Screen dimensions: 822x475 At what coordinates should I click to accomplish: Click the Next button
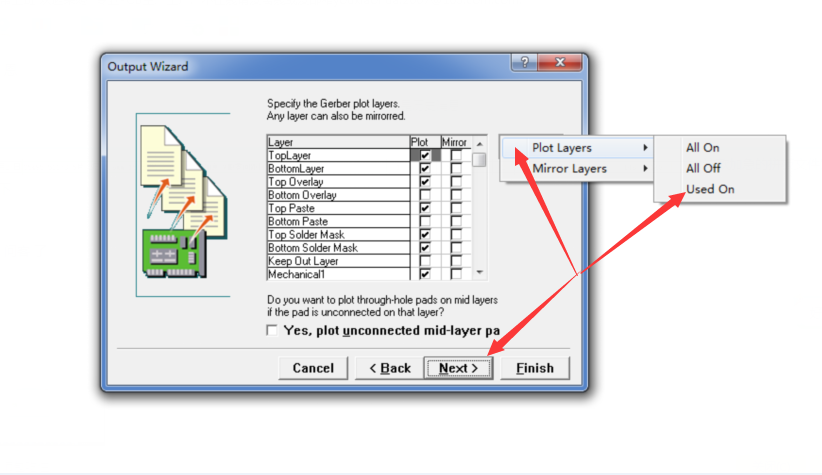[458, 368]
